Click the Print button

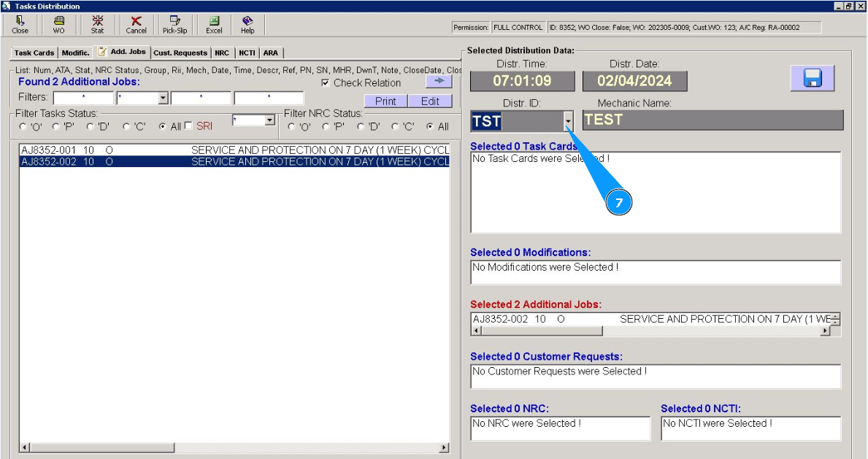pyautogui.click(x=386, y=101)
